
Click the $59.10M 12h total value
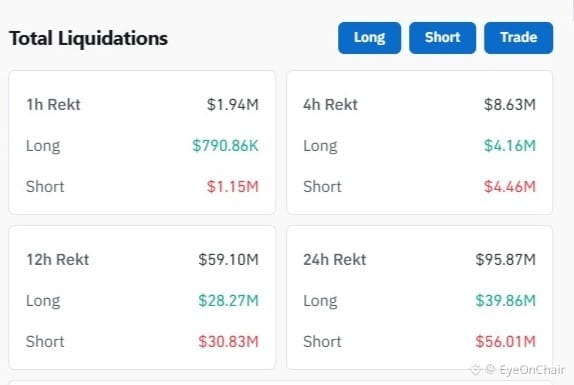coord(228,260)
